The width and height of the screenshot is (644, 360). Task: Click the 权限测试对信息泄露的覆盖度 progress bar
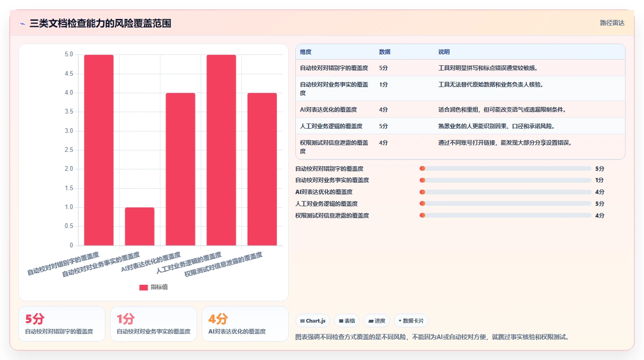(505, 216)
